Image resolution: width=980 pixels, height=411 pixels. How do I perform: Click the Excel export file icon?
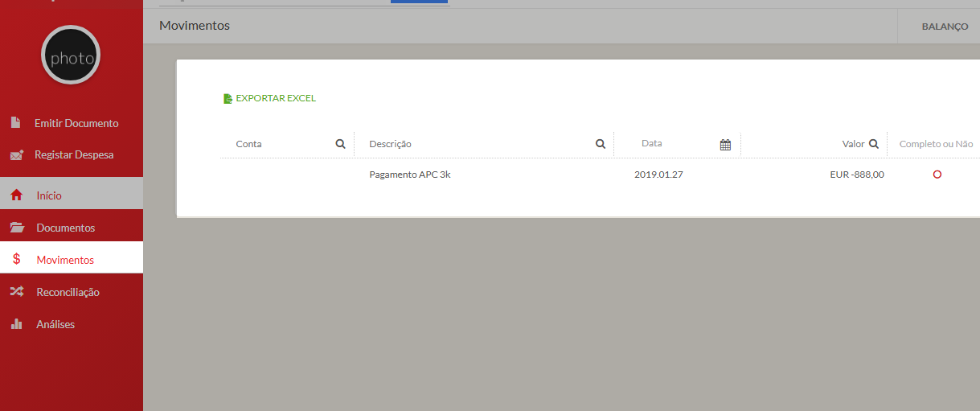tap(228, 98)
